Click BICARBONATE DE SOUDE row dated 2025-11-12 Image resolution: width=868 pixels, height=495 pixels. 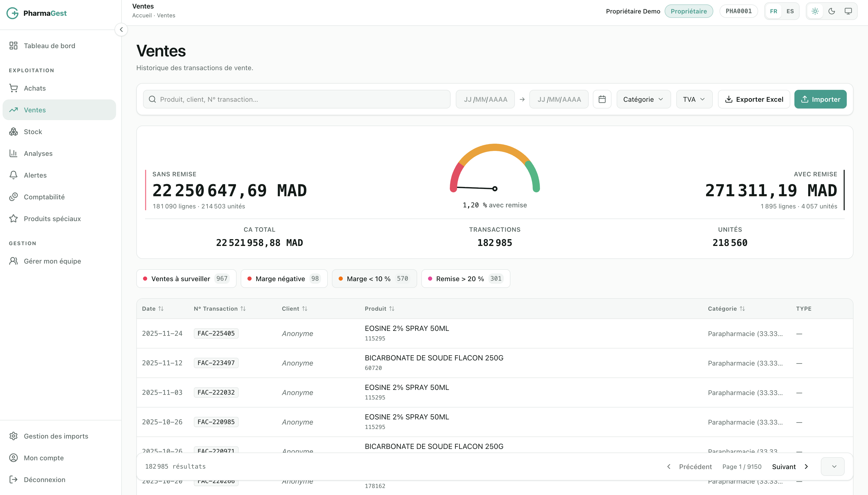click(495, 363)
